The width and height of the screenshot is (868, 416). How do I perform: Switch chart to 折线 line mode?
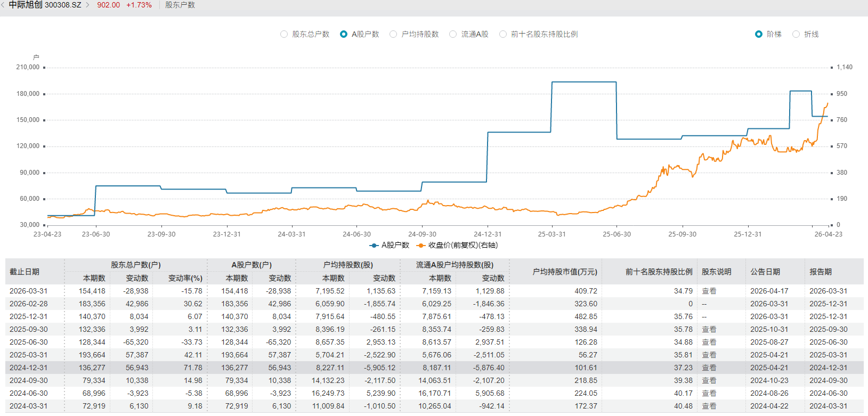796,34
